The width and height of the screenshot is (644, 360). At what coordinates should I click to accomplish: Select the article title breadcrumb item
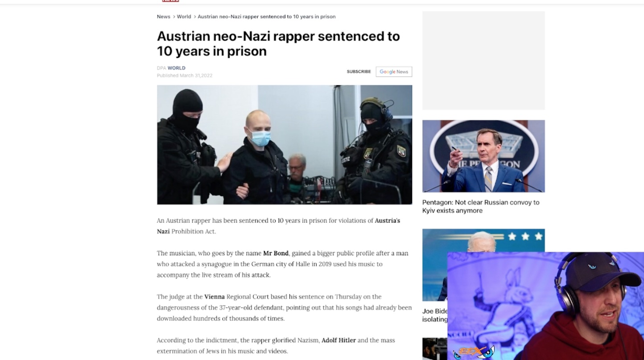267,16
